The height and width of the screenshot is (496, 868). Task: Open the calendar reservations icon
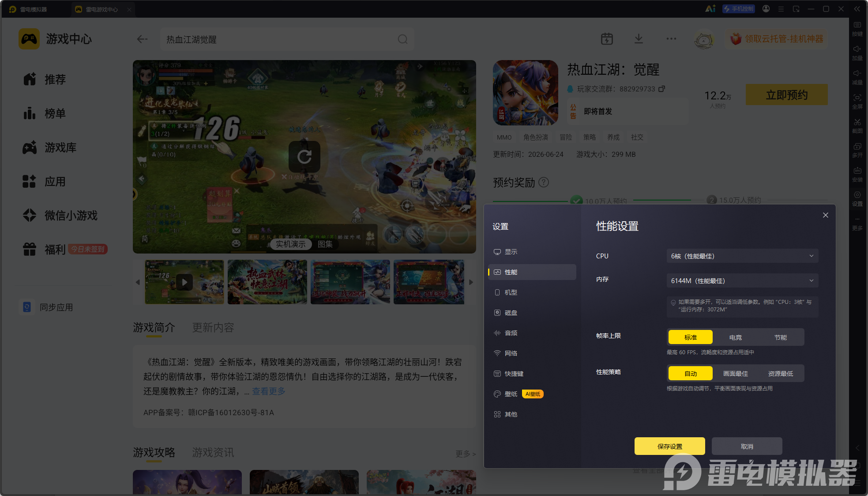point(607,39)
